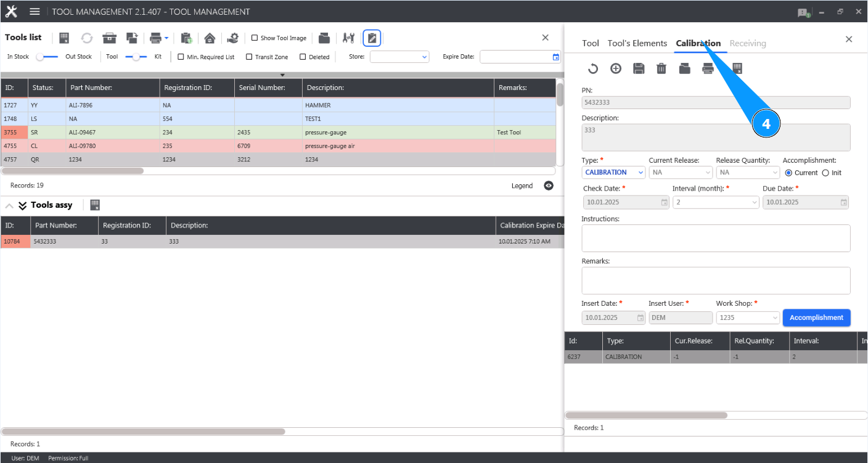
Task: Delete calibration using trash icon
Action: point(661,68)
